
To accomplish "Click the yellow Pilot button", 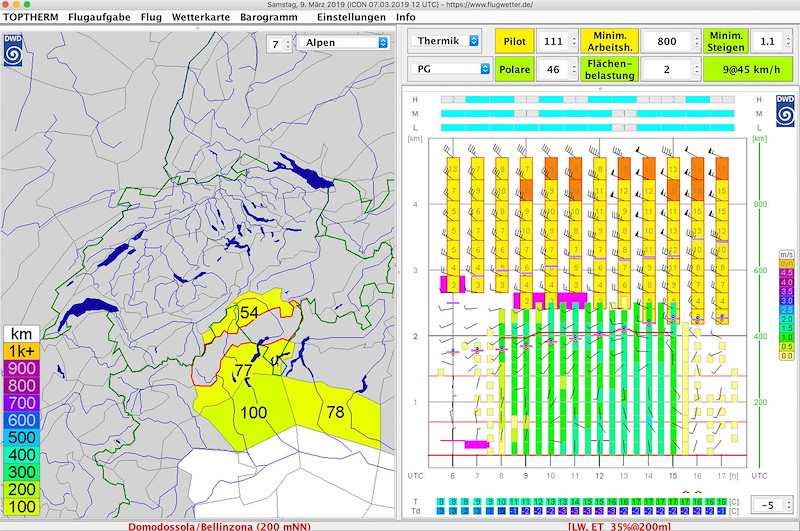I will coord(514,41).
